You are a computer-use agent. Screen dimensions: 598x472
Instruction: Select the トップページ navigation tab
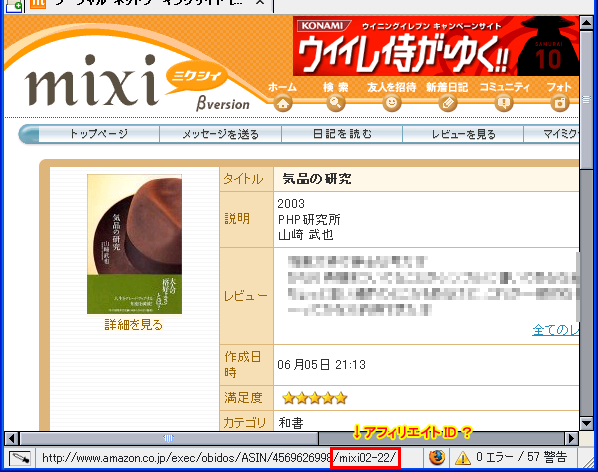[x=99, y=134]
